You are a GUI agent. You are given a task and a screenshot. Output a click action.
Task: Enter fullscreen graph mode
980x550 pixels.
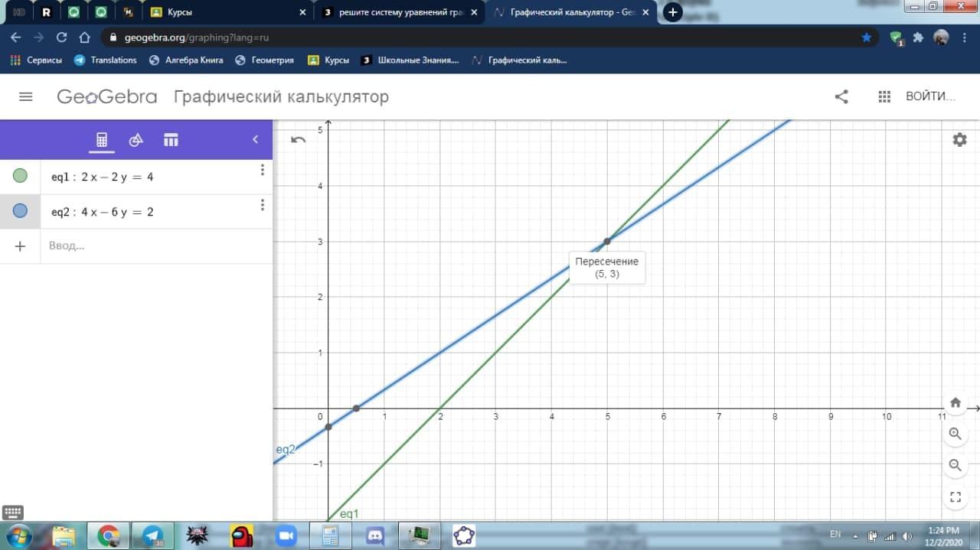click(955, 496)
